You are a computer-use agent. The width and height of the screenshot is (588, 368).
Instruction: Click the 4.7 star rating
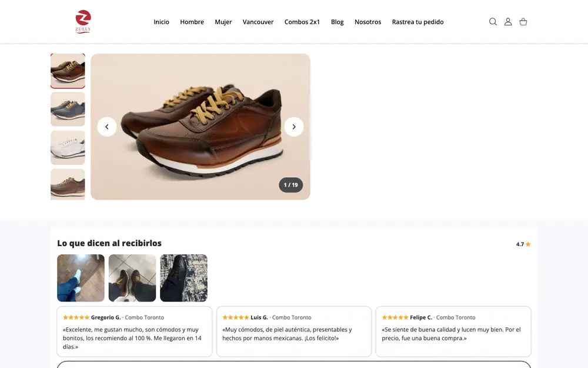[x=523, y=244]
